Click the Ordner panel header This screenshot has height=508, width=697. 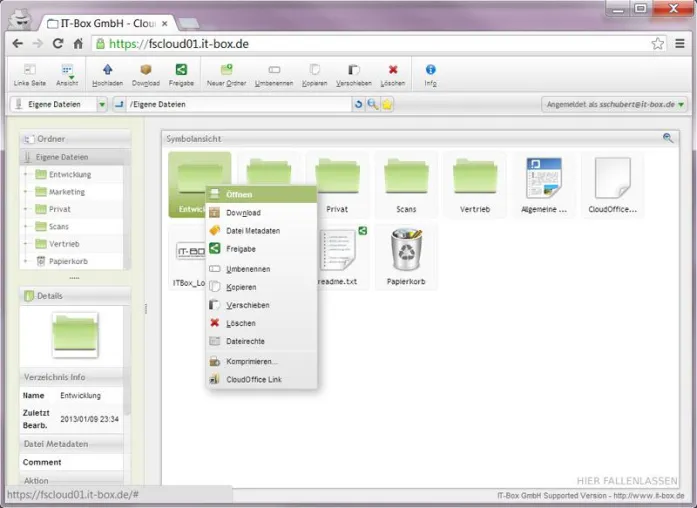(x=75, y=139)
